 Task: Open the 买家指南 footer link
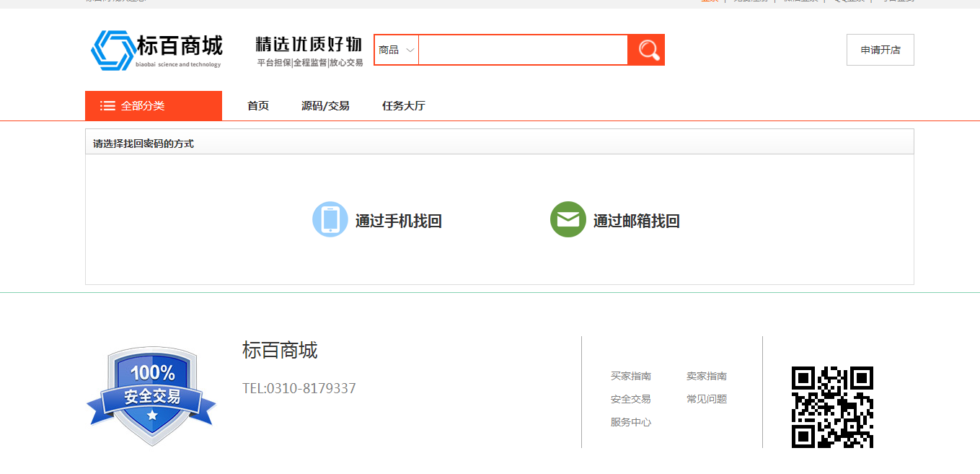pyautogui.click(x=631, y=376)
